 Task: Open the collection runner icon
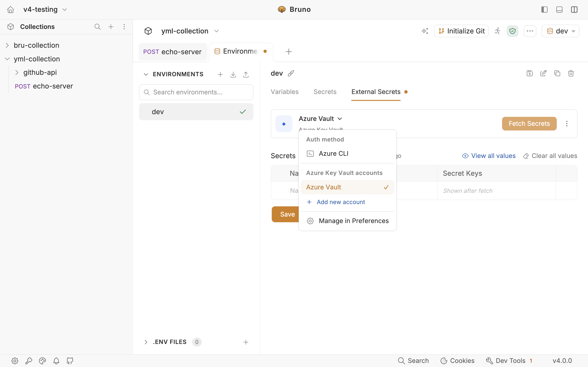click(497, 31)
